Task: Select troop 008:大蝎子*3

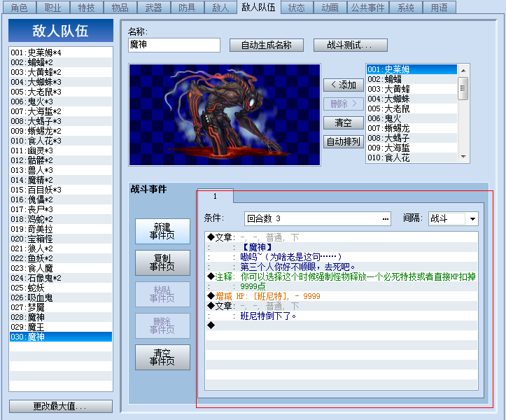Action: (61, 121)
